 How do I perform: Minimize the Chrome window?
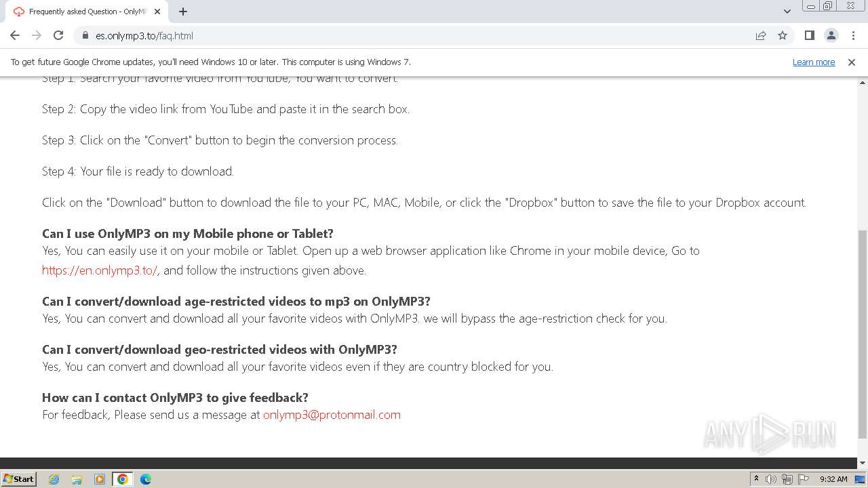click(x=810, y=6)
